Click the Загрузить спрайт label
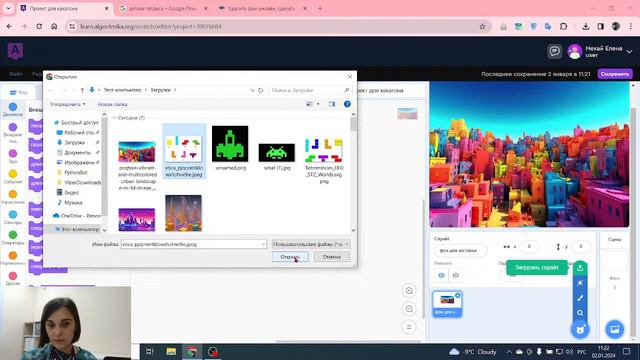 click(537, 268)
